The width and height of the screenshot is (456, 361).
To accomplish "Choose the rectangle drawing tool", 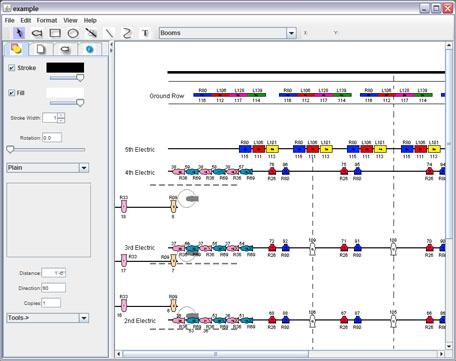I will click(x=55, y=33).
